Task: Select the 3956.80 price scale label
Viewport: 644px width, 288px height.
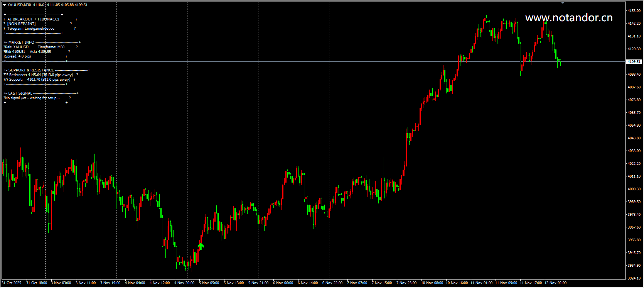Action: [634, 240]
